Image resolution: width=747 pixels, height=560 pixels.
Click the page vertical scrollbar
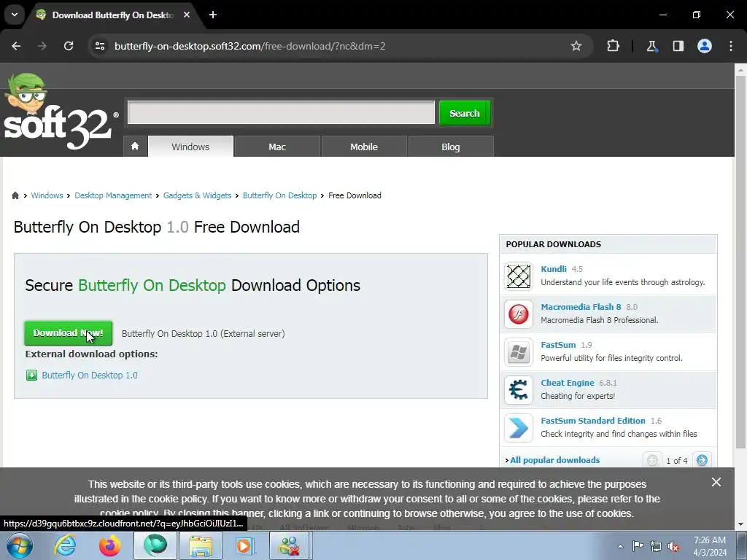click(x=740, y=262)
